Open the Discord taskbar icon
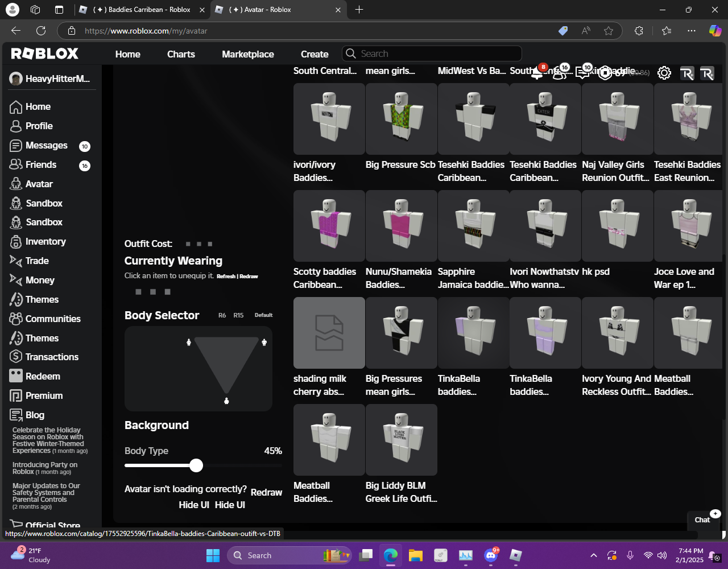The height and width of the screenshot is (569, 728). (x=491, y=555)
